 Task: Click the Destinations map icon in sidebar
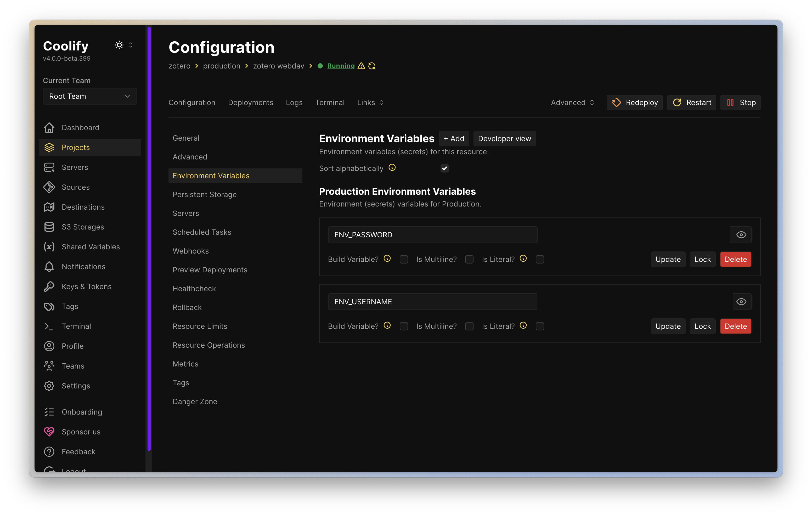click(49, 207)
